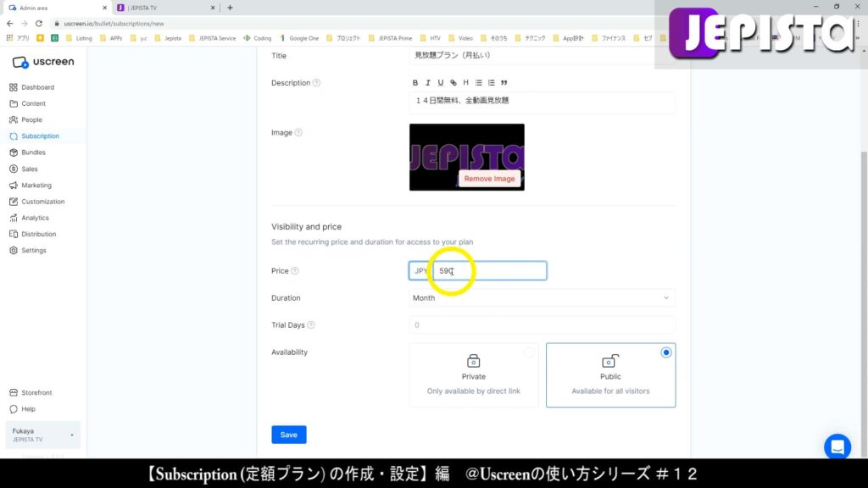The image size is (868, 488).
Task: Click the Trial Days input field
Action: pos(542,324)
